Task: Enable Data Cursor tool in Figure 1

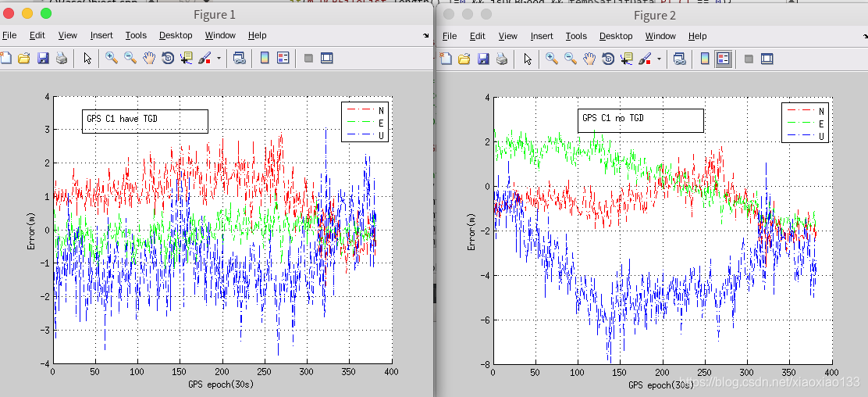Action: pos(186,58)
